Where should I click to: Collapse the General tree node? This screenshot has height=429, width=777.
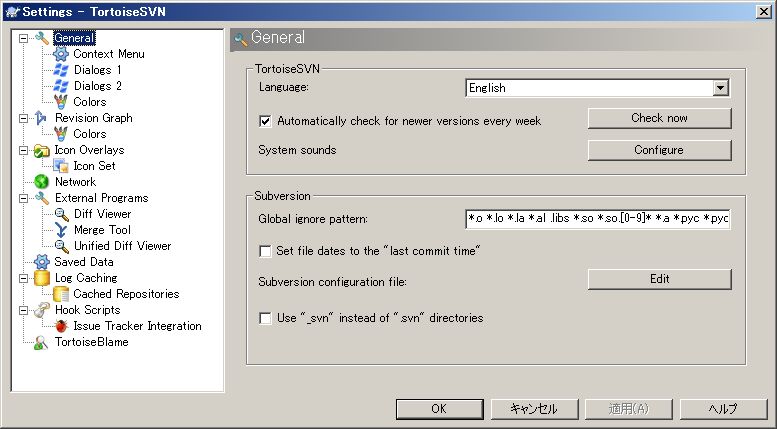[x=23, y=38]
